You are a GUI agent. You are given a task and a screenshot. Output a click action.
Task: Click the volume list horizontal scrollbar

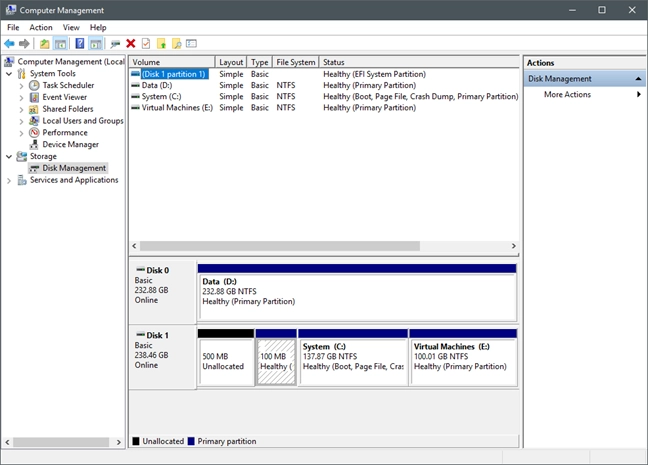click(x=280, y=246)
